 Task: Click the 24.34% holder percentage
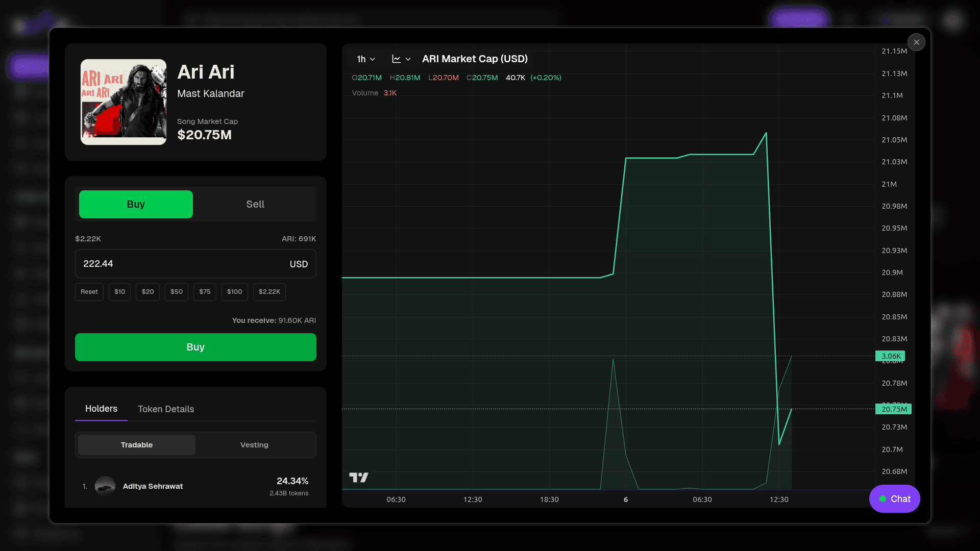(292, 481)
